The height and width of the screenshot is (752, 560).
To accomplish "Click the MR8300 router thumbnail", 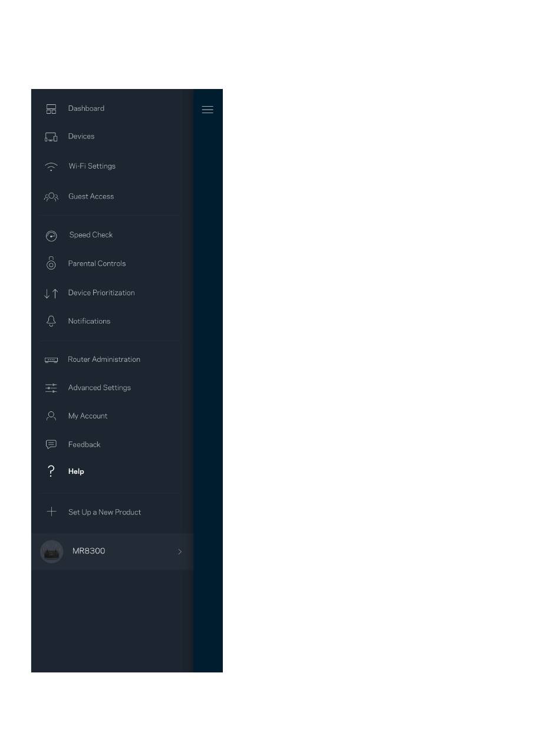I will click(x=51, y=552).
